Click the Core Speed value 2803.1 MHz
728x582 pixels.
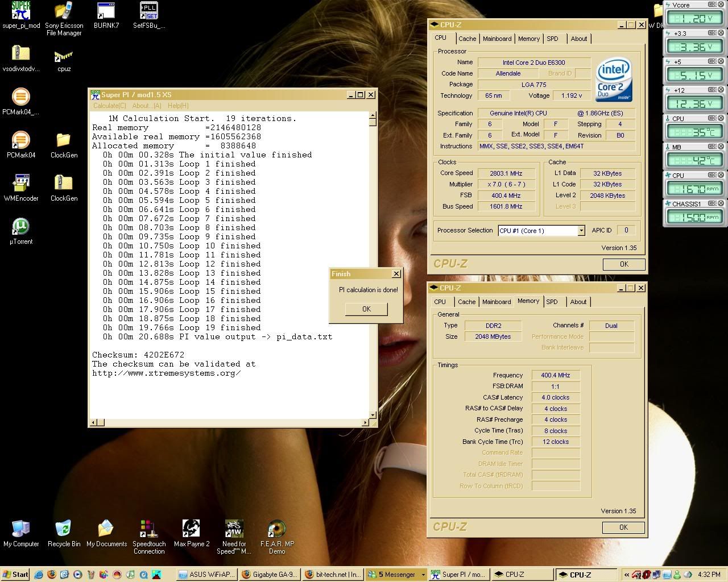pos(506,173)
